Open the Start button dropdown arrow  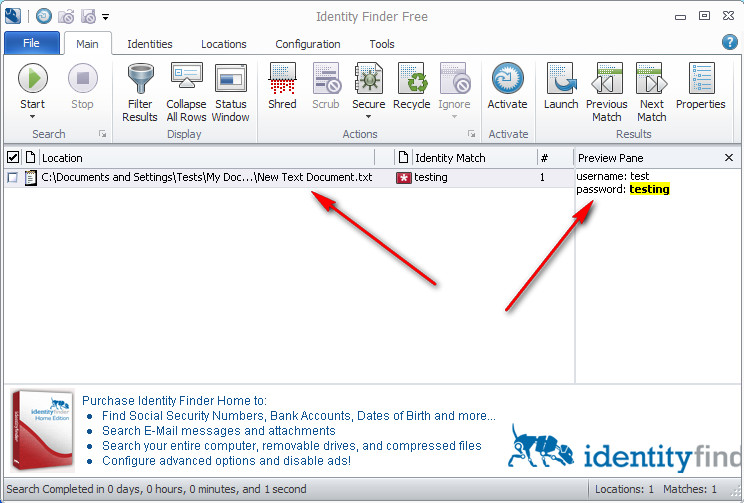pyautogui.click(x=32, y=117)
